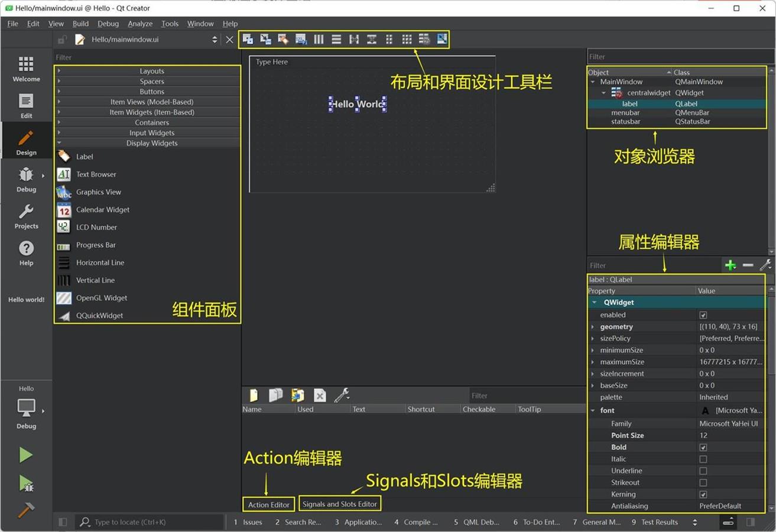776x532 pixels.
Task: Select label row in Object Inspector
Action: point(677,103)
